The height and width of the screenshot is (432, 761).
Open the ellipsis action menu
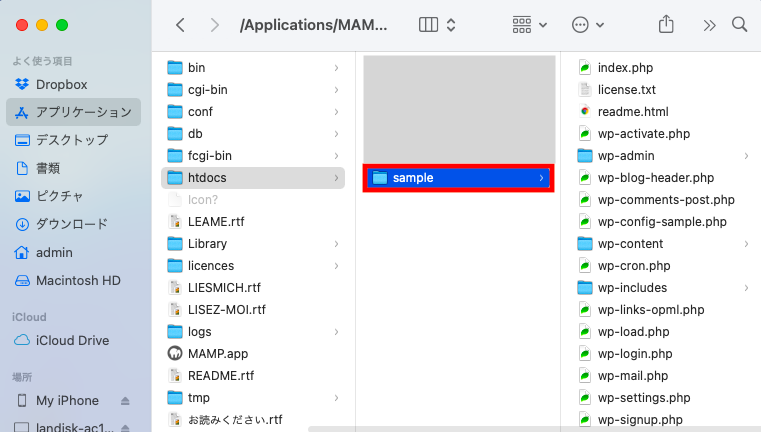point(588,25)
